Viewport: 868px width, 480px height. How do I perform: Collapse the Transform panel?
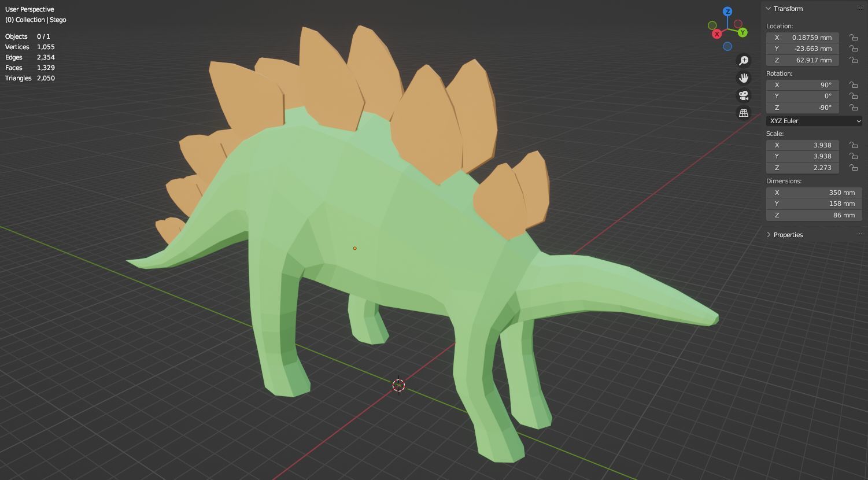[x=769, y=9]
